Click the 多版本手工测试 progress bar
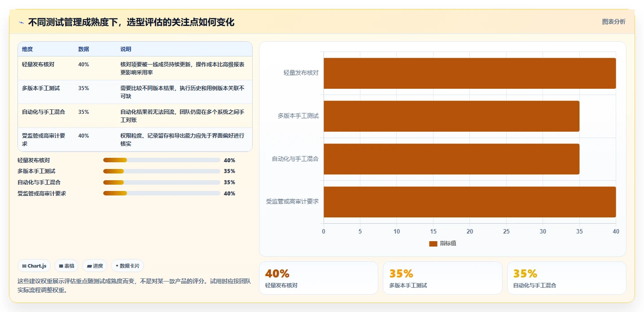Image resolution: width=644 pixels, height=312 pixels. pos(162,171)
